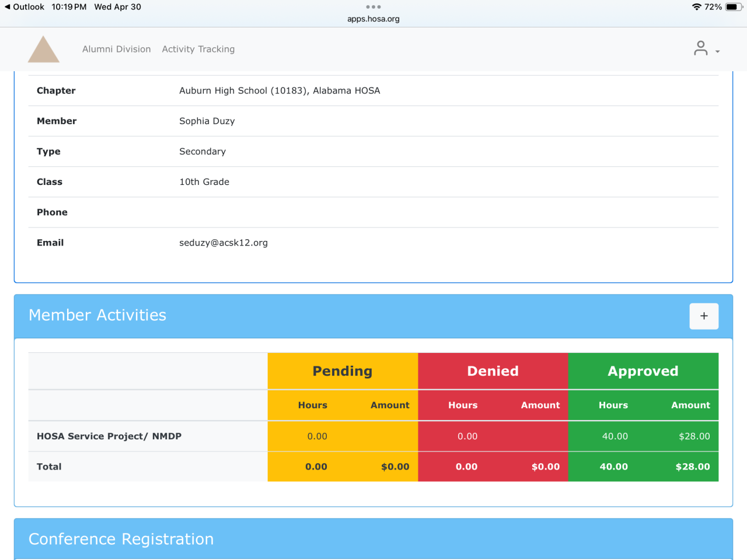Click approved hours 40.00 in NMDP row
The width and height of the screenshot is (747, 560).
615,436
